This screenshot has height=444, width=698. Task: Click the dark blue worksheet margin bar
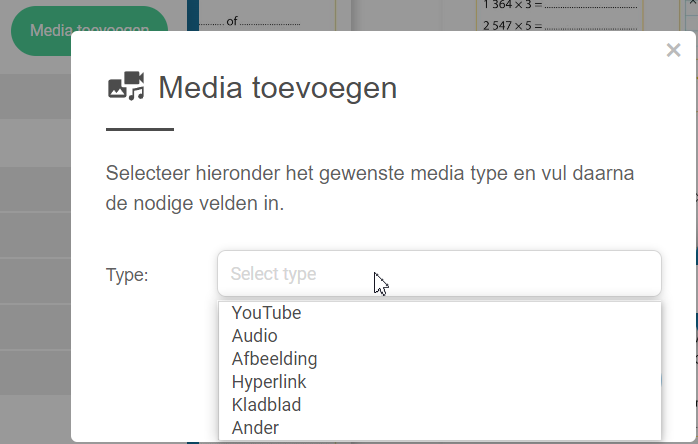[193, 15]
